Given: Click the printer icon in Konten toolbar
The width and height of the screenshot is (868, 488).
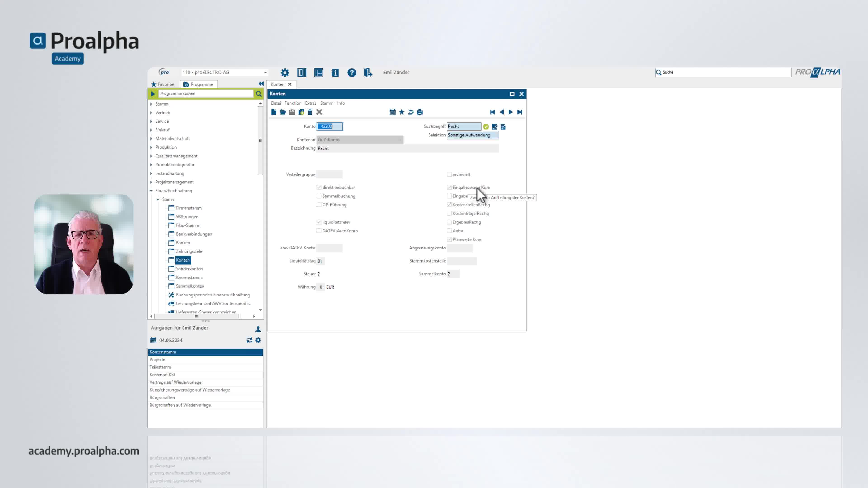Looking at the screenshot, I should point(420,112).
